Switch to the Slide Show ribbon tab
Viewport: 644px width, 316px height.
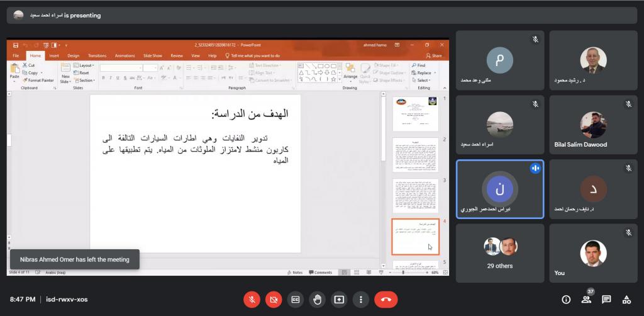click(x=153, y=55)
